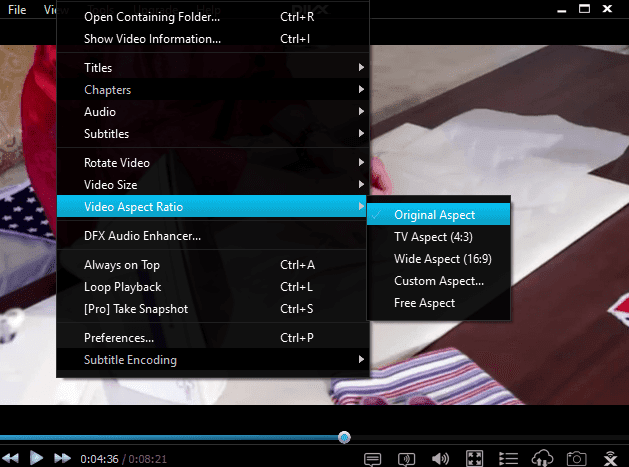
Task: Toggle full screen with the expand icon
Action: click(474, 459)
